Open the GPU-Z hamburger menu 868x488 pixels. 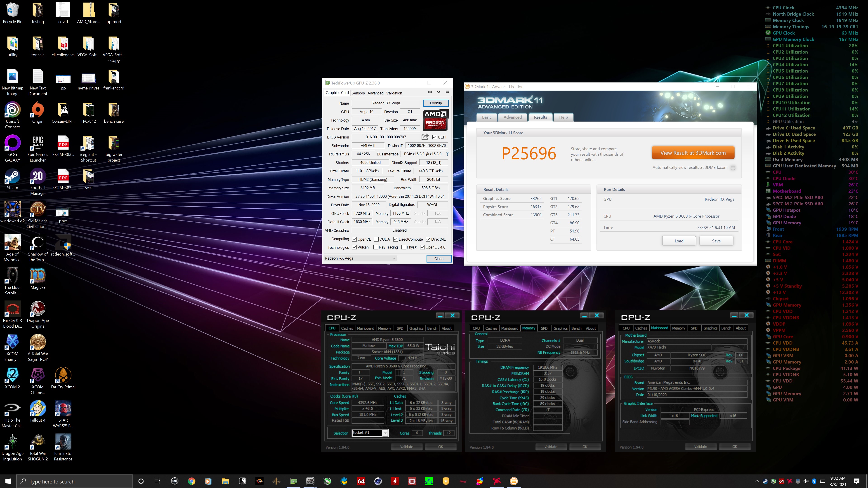coord(447,92)
